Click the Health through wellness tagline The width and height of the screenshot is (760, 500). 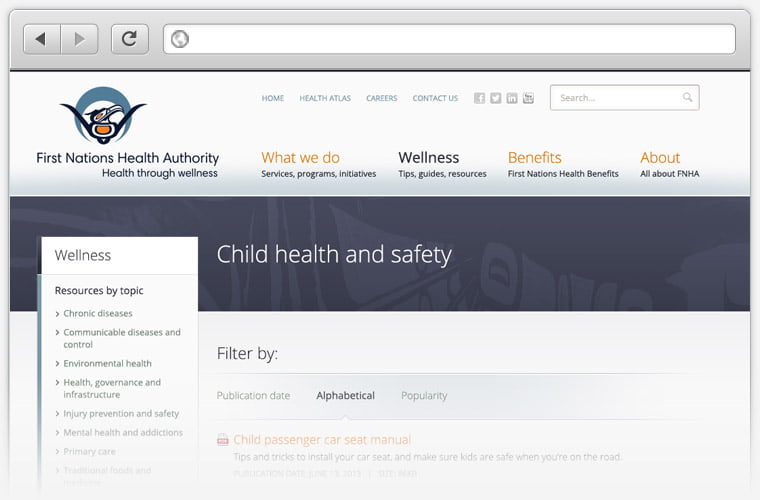coord(159,173)
